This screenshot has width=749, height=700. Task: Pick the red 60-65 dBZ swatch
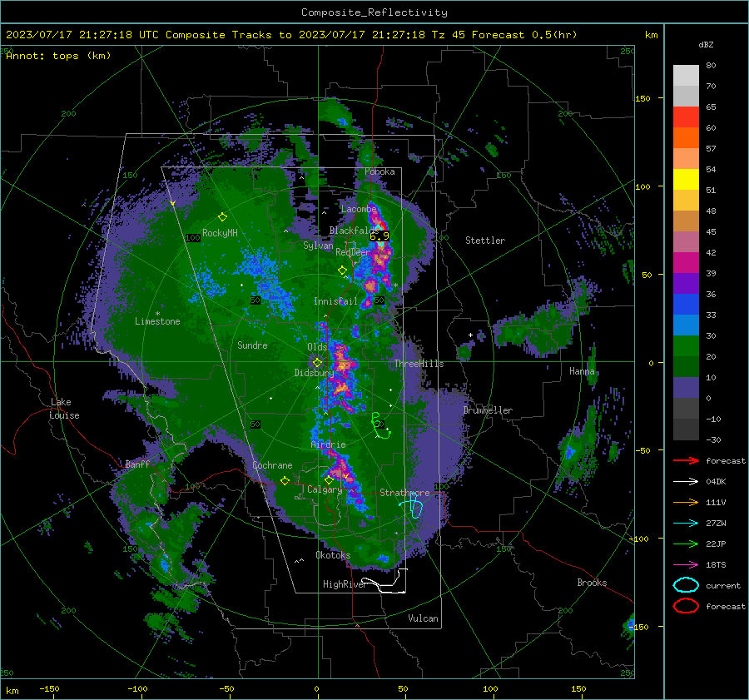coord(686,117)
